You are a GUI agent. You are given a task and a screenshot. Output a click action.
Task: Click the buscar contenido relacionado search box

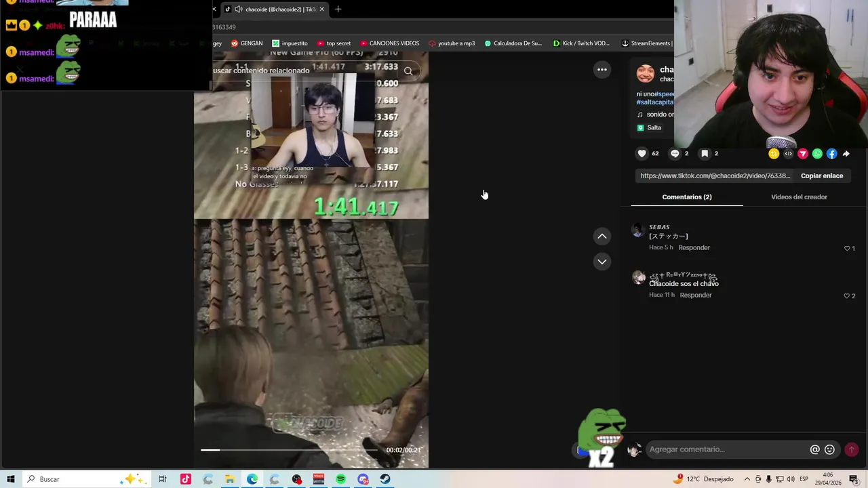(x=307, y=70)
